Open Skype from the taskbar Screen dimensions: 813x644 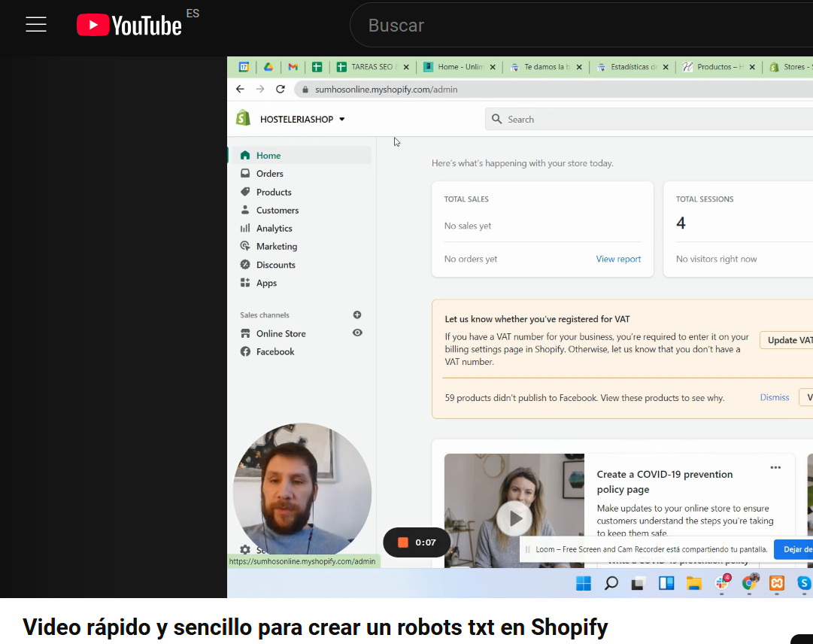(x=804, y=583)
